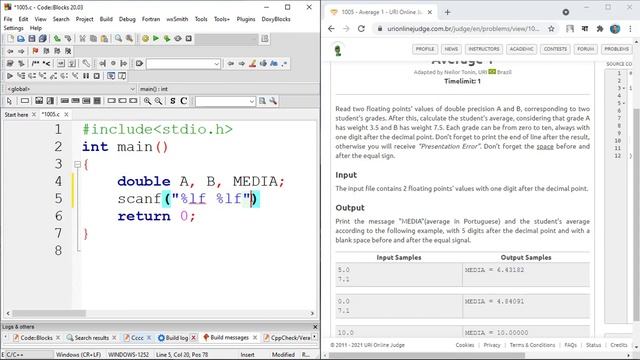Image resolution: width=640 pixels, height=360 pixels.
Task: Expand the <global> scope dropdown
Action: coord(132,89)
